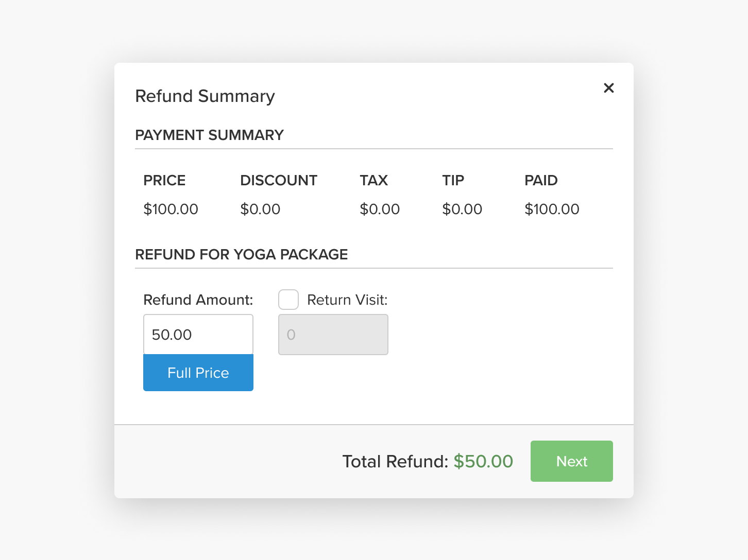
Task: Select the $100.00 price value
Action: (171, 209)
